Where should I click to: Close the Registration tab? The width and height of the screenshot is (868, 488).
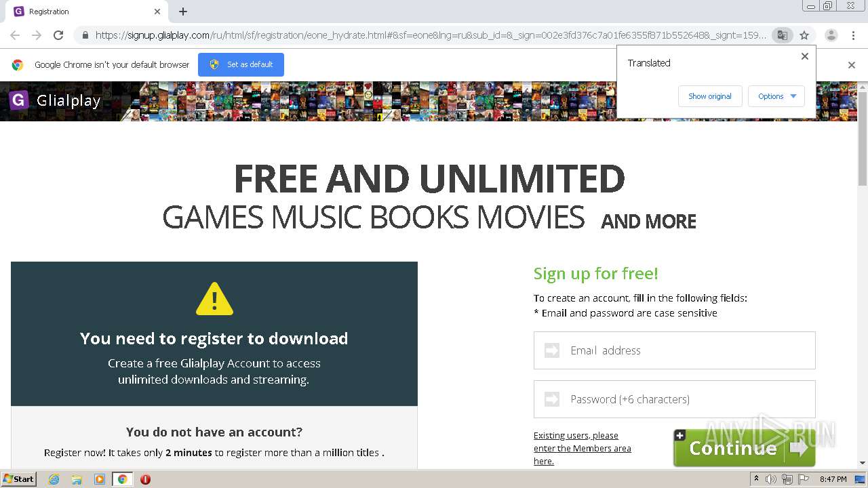pyautogui.click(x=157, y=12)
